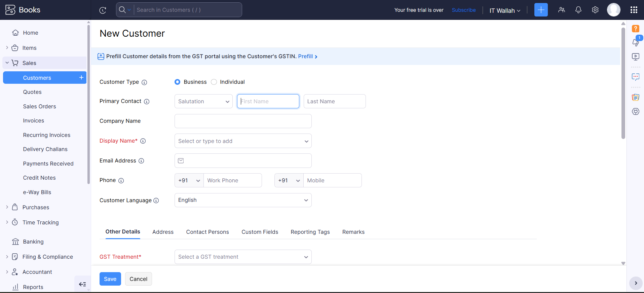Go to Home in the sidebar
This screenshot has height=293, width=644.
[x=31, y=33]
